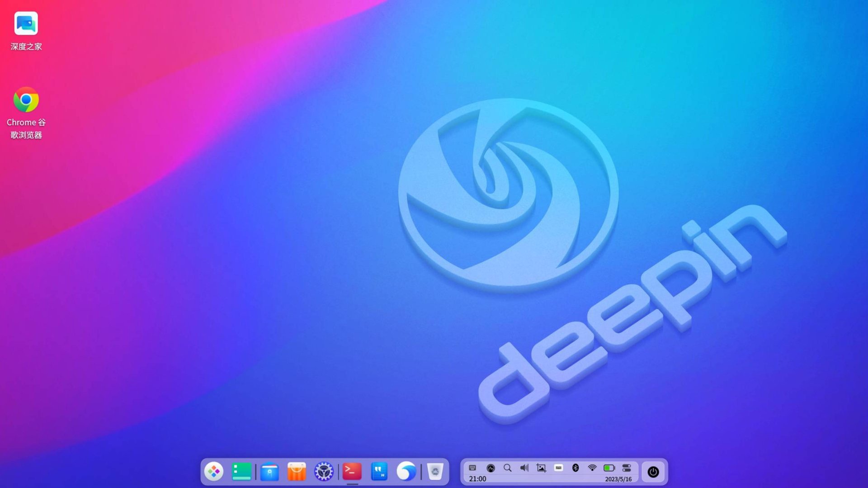Launch the screenshot tool from the tray
This screenshot has height=488, width=868.
tap(541, 468)
